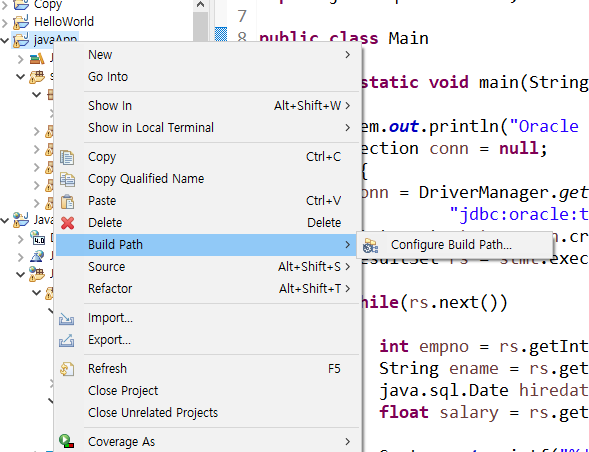
Task: Click the deployment descriptor 4.0 icon
Action: point(38,238)
